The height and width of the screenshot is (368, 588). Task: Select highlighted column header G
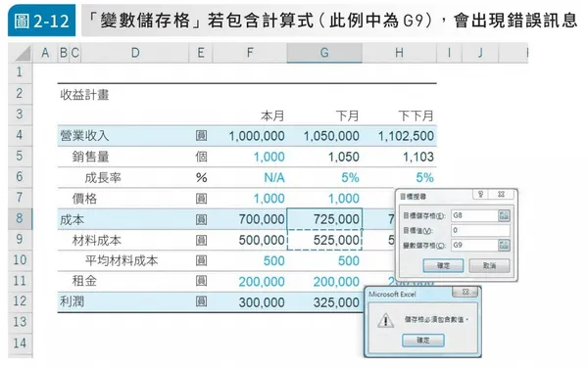click(324, 53)
